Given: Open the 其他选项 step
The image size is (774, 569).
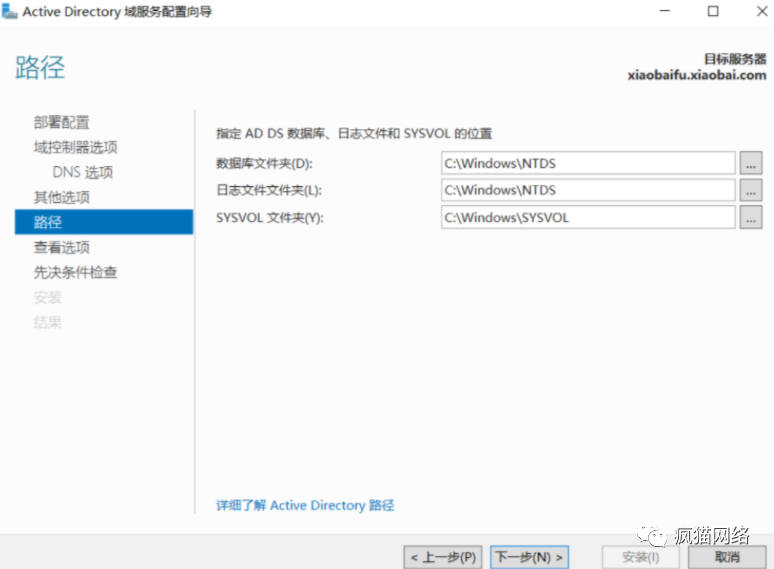Looking at the screenshot, I should (62, 197).
